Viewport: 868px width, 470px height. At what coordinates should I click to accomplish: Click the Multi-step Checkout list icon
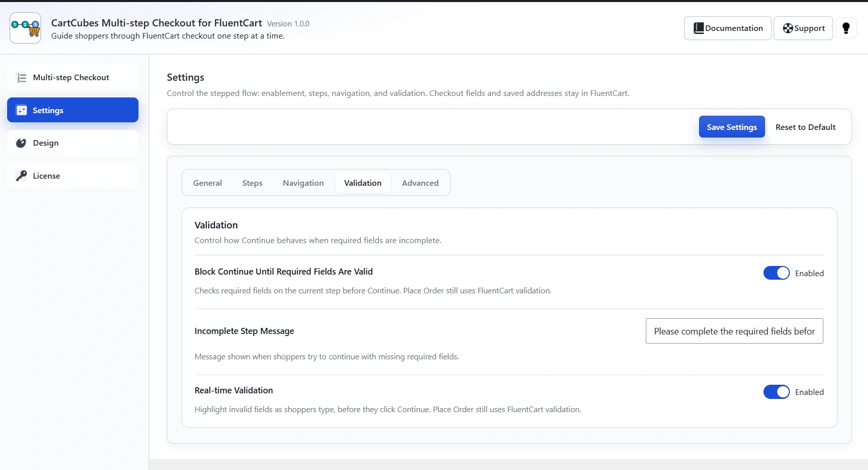22,78
